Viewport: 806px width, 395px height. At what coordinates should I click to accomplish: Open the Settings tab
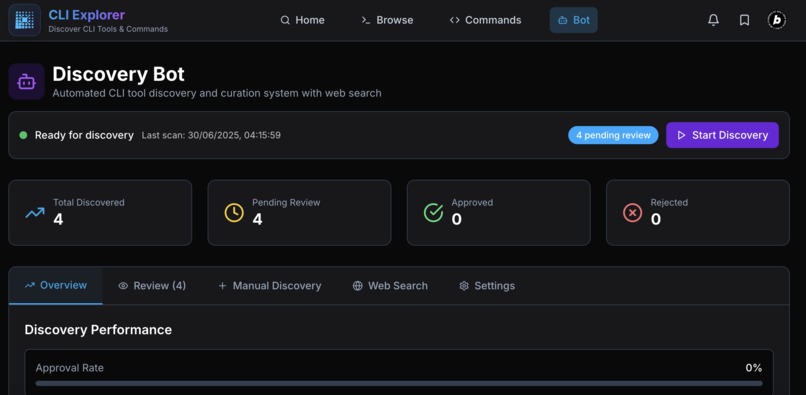coord(487,285)
